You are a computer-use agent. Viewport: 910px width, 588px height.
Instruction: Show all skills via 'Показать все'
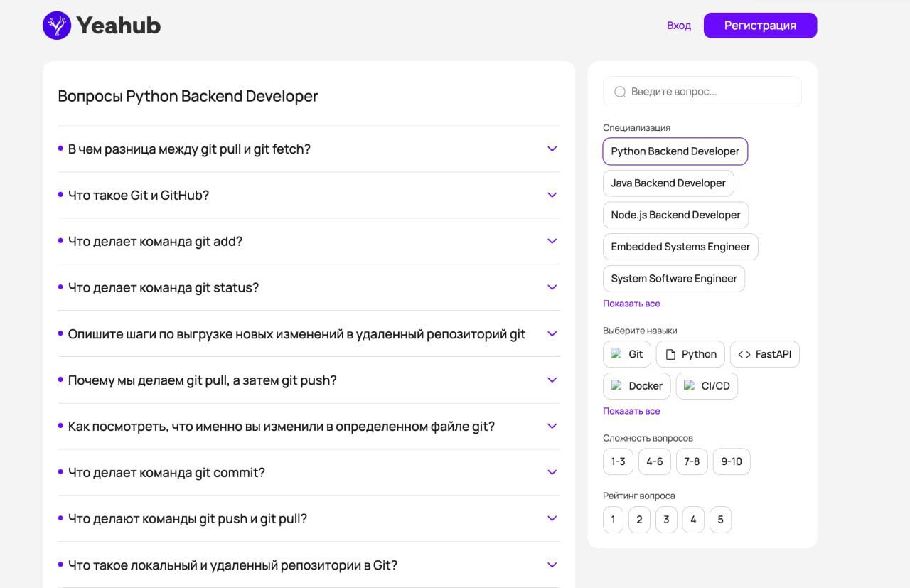click(x=631, y=411)
